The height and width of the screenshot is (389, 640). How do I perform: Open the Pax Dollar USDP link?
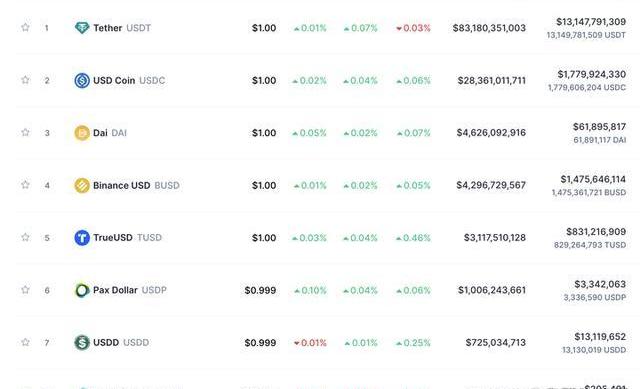(x=130, y=290)
